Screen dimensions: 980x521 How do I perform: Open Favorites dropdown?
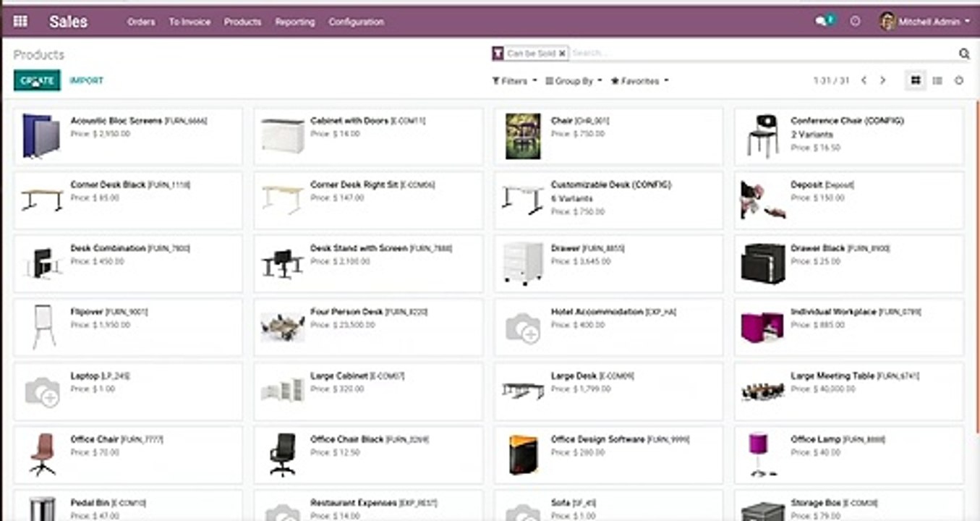[639, 81]
